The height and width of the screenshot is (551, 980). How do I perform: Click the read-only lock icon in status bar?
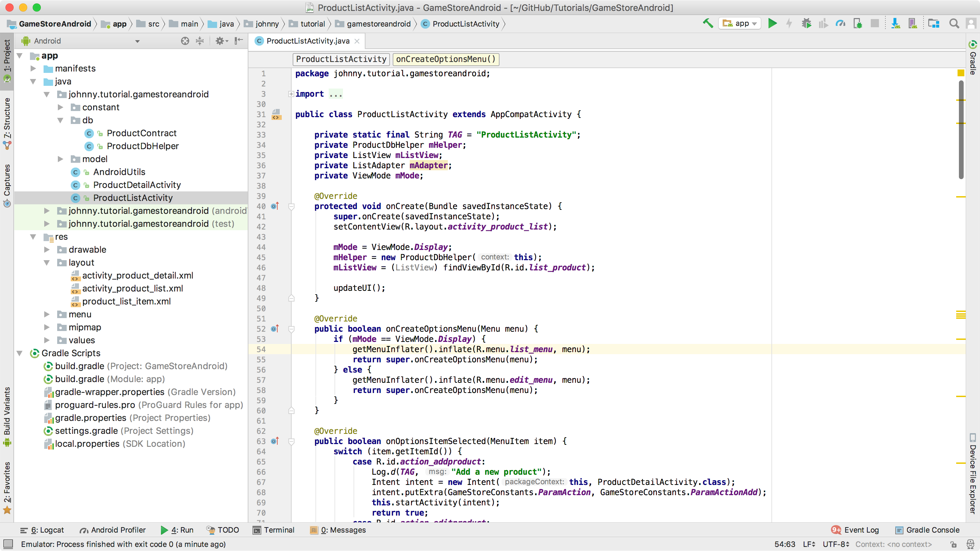click(953, 544)
